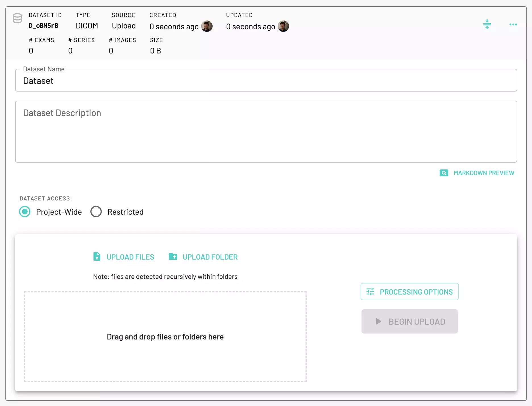Viewport: 532px width, 406px height.
Task: Click the magnifier icon beside Markdown Preview
Action: coord(444,173)
